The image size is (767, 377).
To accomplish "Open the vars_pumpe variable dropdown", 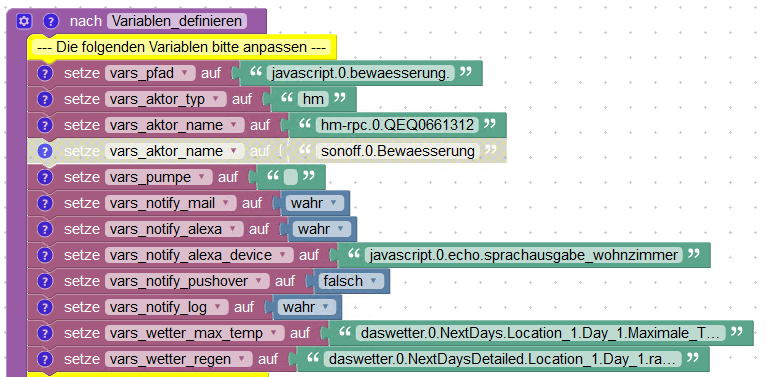I will tap(158, 177).
